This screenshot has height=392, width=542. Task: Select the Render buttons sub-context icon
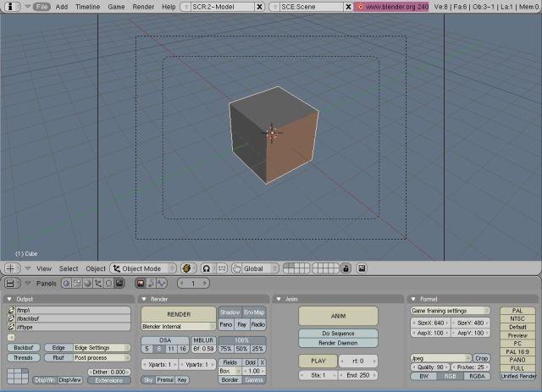(141, 284)
